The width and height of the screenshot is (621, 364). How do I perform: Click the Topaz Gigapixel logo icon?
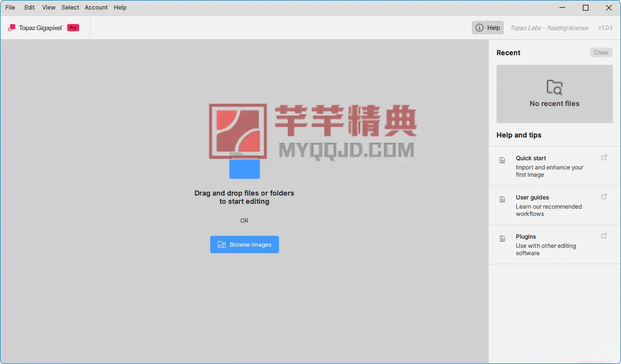pyautogui.click(x=12, y=28)
